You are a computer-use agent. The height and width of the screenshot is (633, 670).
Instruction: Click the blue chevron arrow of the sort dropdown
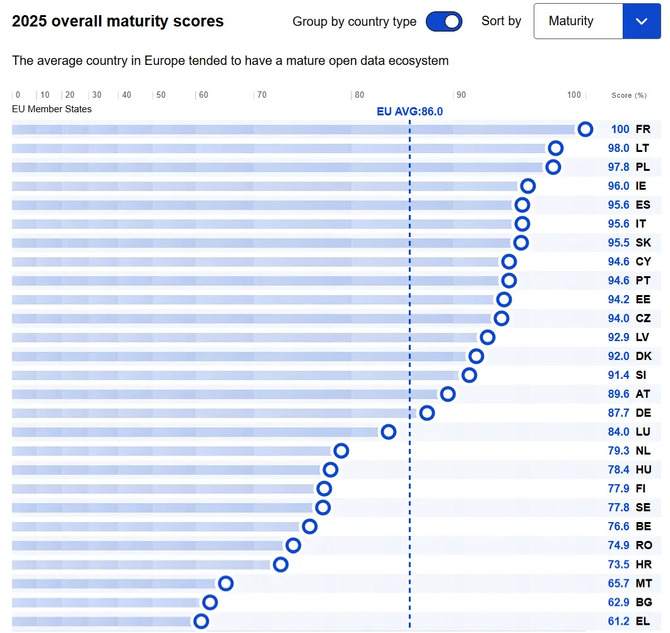(x=641, y=21)
